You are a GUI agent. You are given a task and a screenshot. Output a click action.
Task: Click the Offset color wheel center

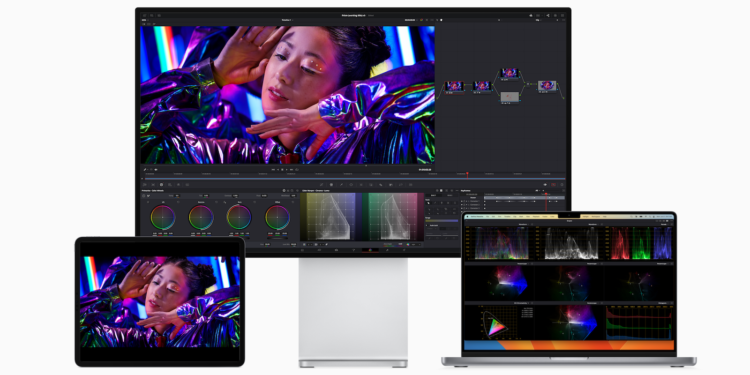[x=277, y=218]
